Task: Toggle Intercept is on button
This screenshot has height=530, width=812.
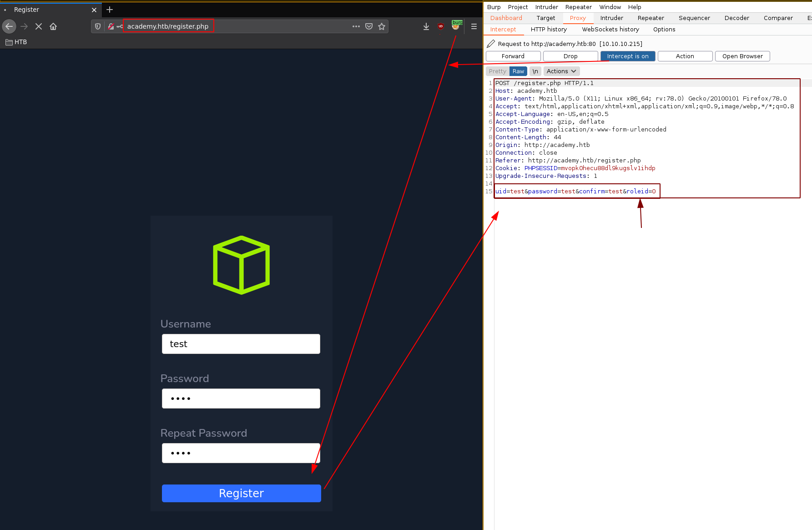Action: click(628, 56)
